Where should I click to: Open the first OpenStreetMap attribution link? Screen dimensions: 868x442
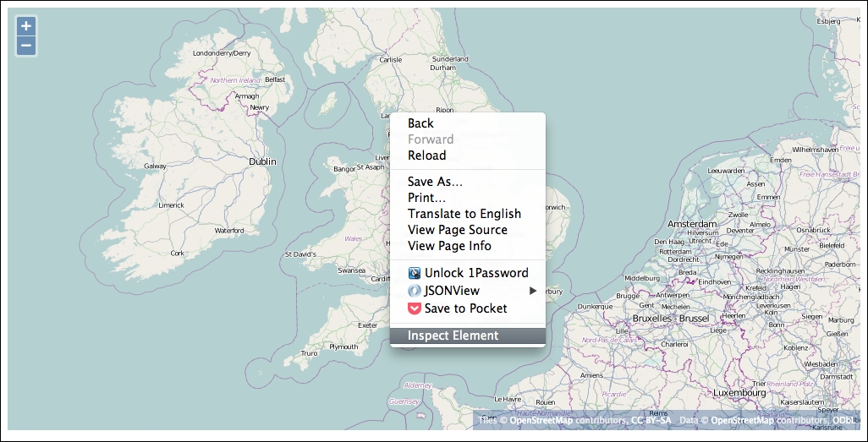point(541,420)
